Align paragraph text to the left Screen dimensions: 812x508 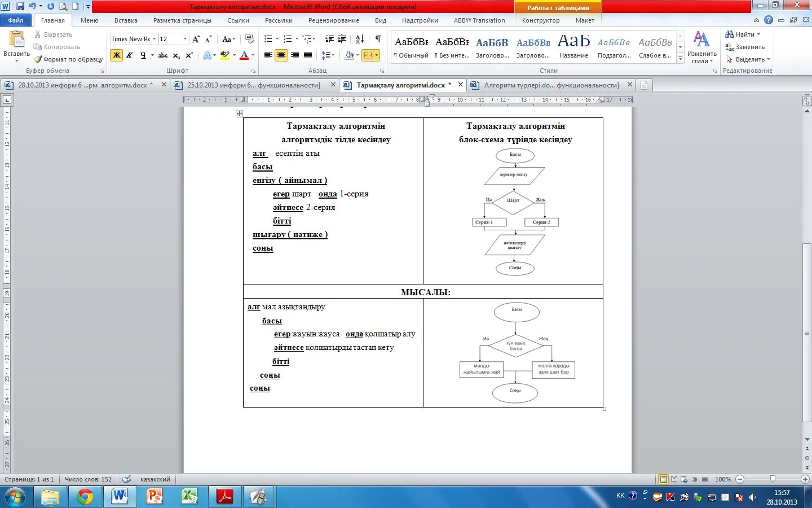pos(268,55)
